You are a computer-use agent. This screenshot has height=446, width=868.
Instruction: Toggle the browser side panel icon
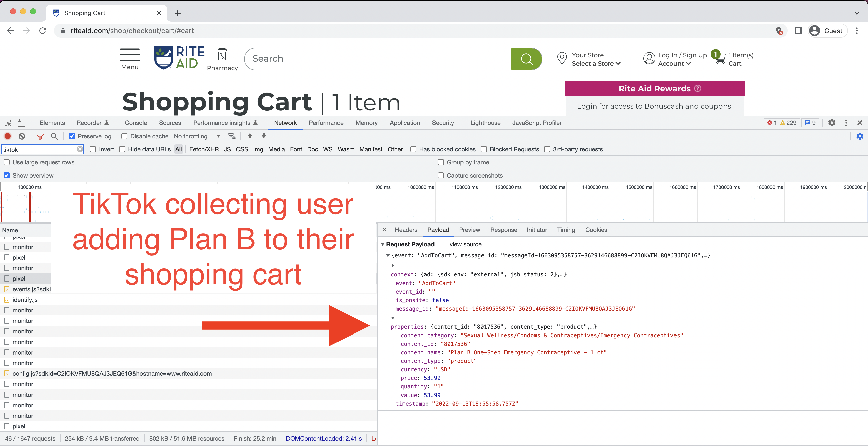[x=799, y=31]
